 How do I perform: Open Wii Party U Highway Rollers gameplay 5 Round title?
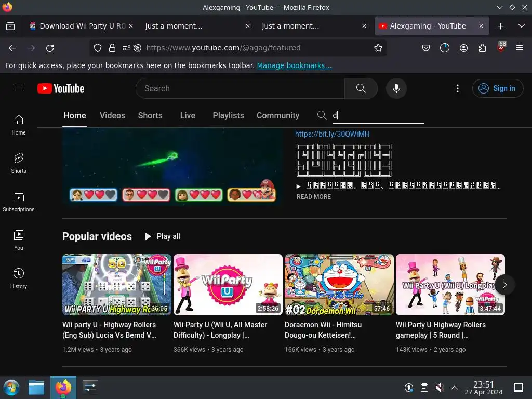click(441, 330)
